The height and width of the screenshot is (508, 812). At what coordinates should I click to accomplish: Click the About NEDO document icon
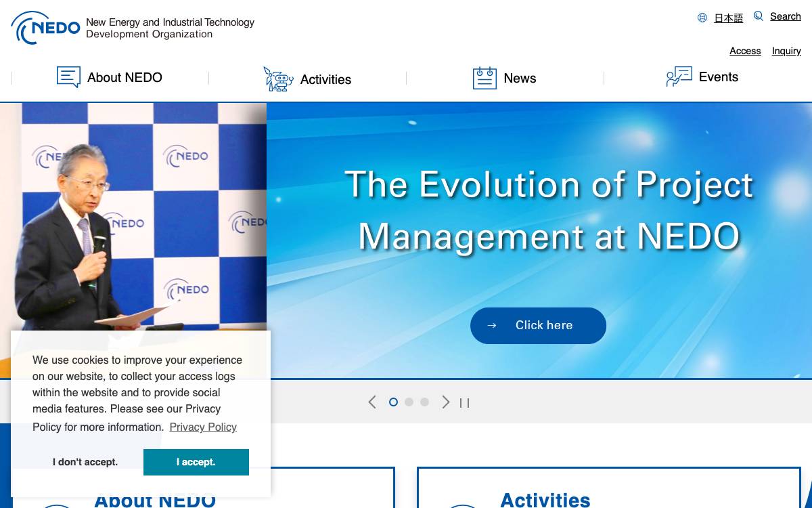[x=68, y=77]
